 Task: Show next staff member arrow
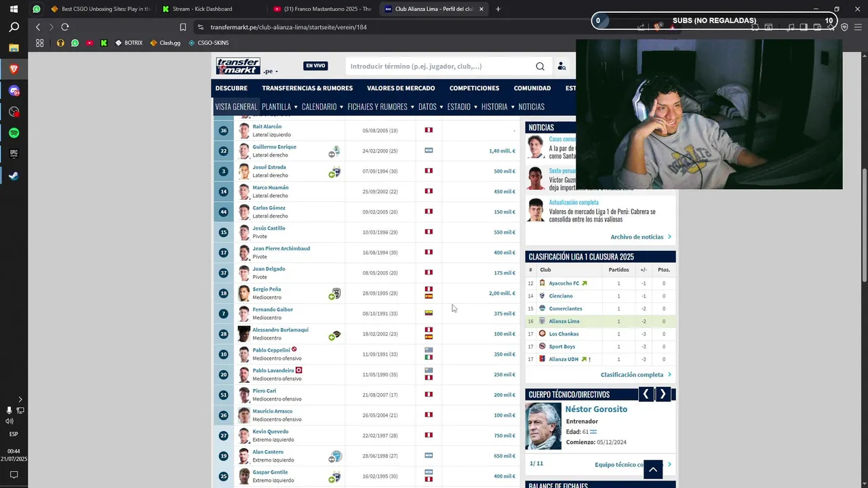[x=663, y=394]
